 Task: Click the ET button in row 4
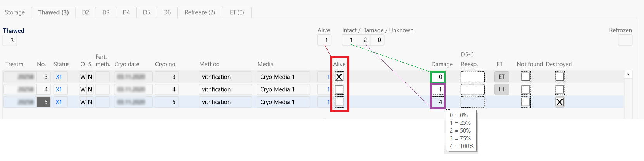coord(502,89)
